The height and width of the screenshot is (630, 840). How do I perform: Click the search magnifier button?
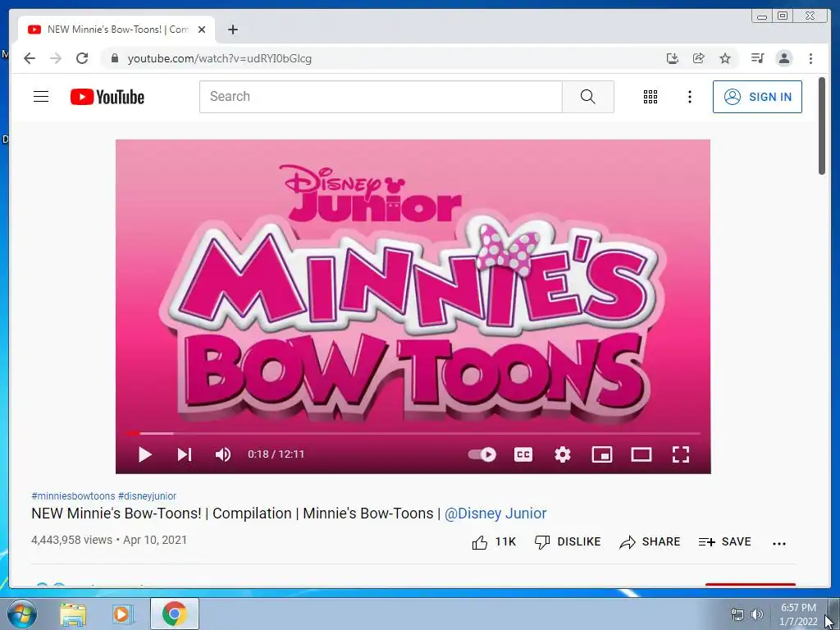point(587,97)
